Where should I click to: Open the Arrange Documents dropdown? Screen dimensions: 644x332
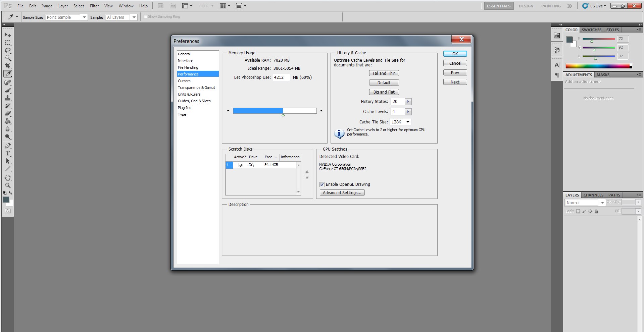click(x=225, y=6)
